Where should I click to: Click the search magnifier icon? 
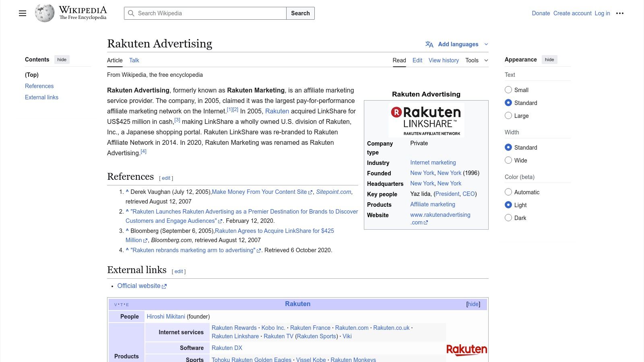(131, 13)
